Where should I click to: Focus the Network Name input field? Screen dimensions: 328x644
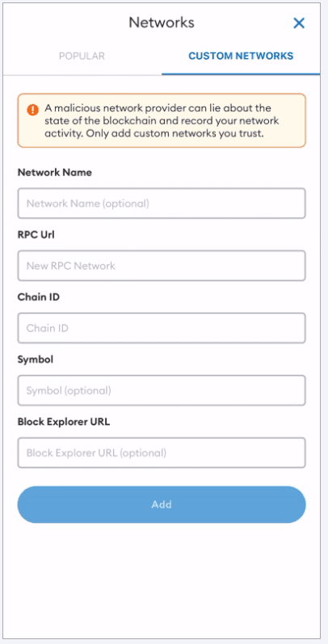click(x=162, y=203)
